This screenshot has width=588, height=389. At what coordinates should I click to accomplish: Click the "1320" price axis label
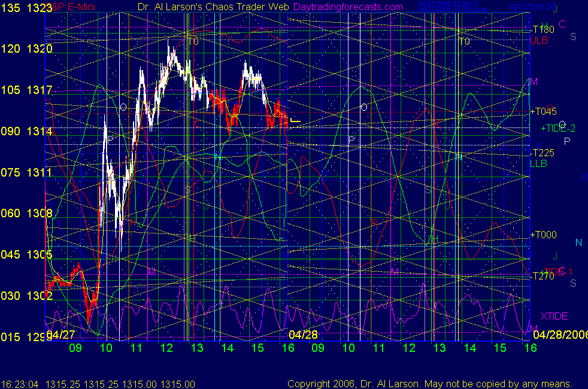point(40,48)
